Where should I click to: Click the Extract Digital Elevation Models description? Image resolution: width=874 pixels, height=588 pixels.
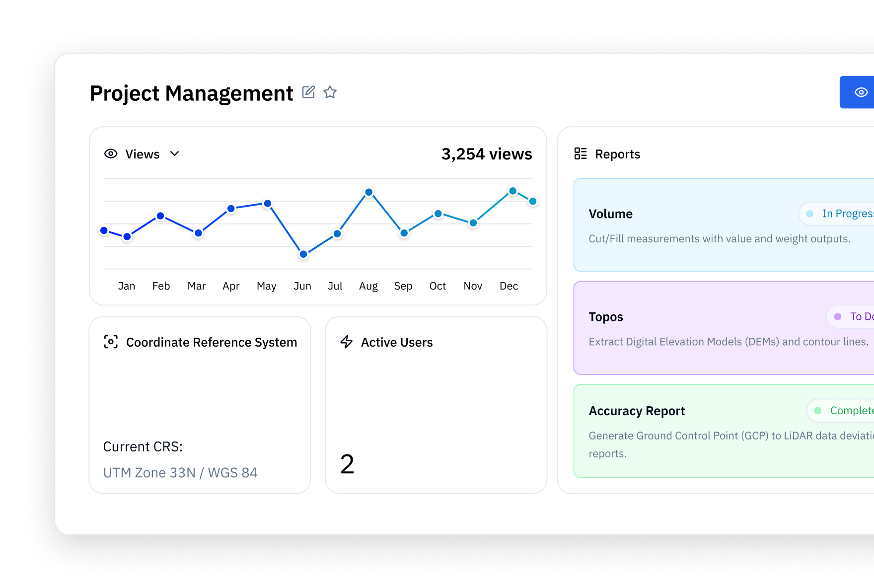click(728, 342)
